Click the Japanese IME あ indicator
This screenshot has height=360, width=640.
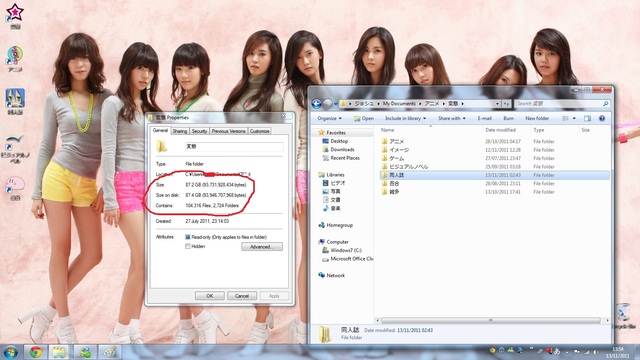[556, 351]
